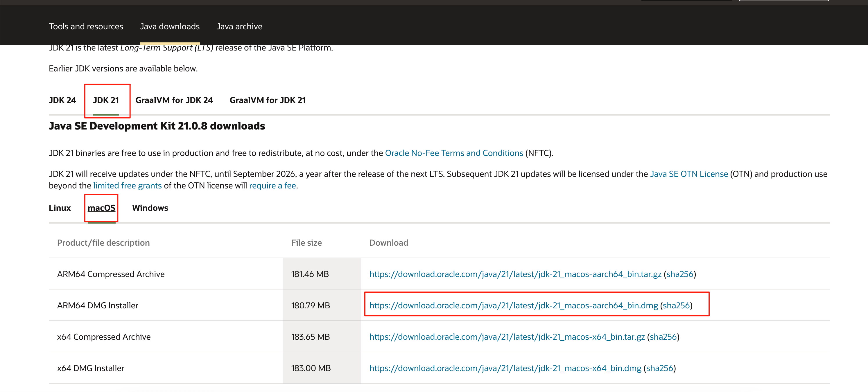This screenshot has width=868, height=392.
Task: Click the 180.79 MB file size cell
Action: click(x=322, y=305)
